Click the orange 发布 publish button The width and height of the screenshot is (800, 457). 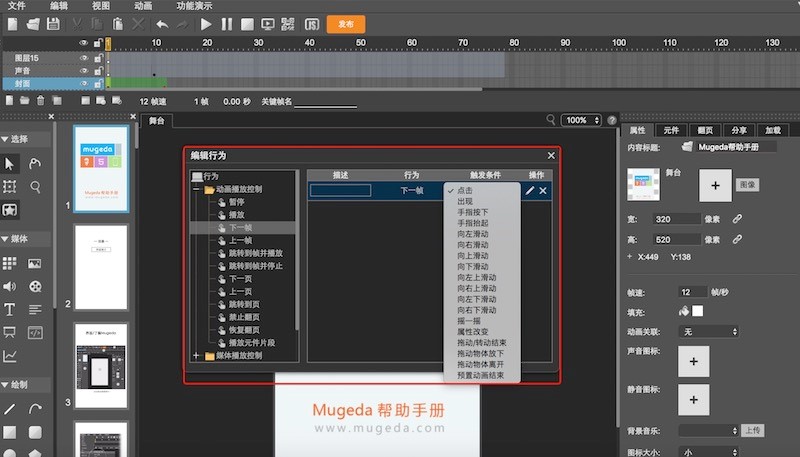pos(345,23)
